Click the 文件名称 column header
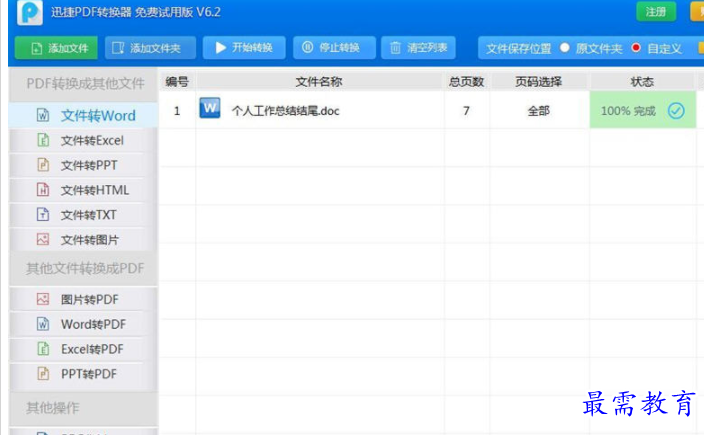 [x=319, y=81]
